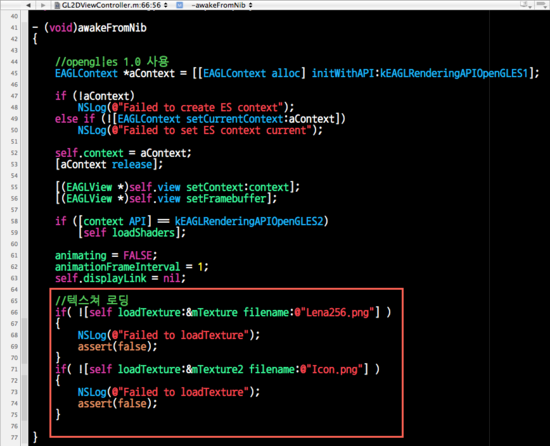The image size is (550, 446).
Task: Click the animationFrameInterval = 1; line
Action: (132, 267)
